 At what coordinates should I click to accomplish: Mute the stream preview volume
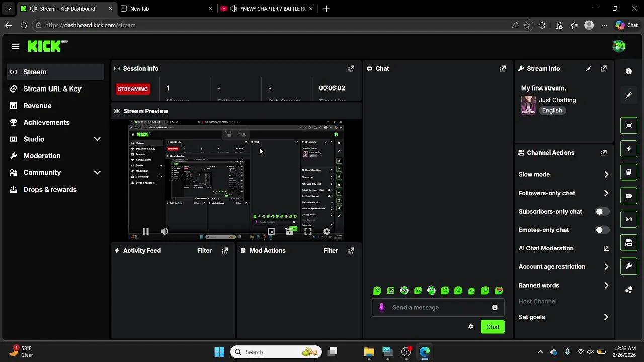click(x=164, y=232)
